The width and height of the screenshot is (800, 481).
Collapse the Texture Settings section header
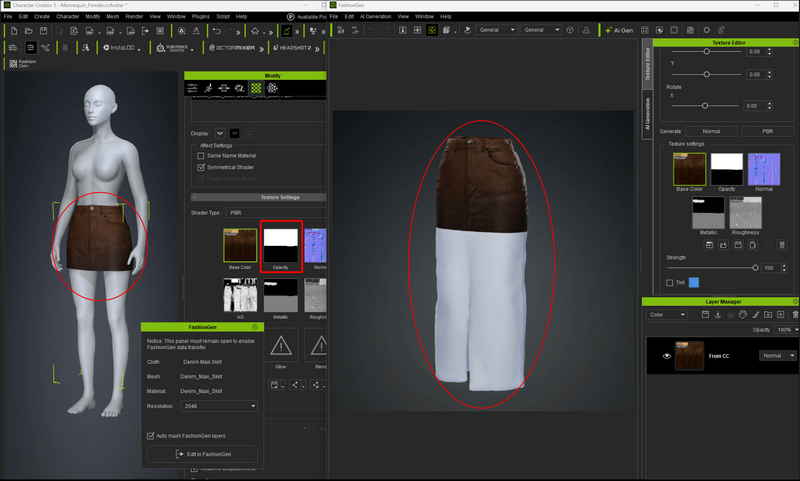pos(258,197)
